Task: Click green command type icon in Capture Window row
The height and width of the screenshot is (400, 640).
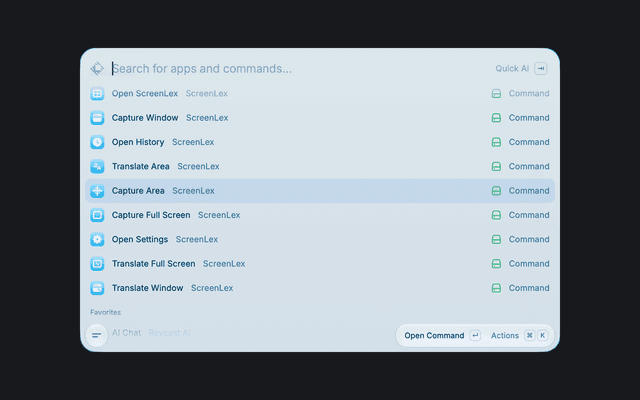Action: pos(496,118)
